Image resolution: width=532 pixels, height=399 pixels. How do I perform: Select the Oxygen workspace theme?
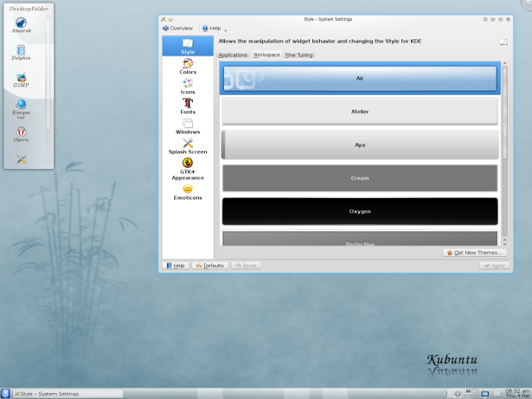click(360, 211)
